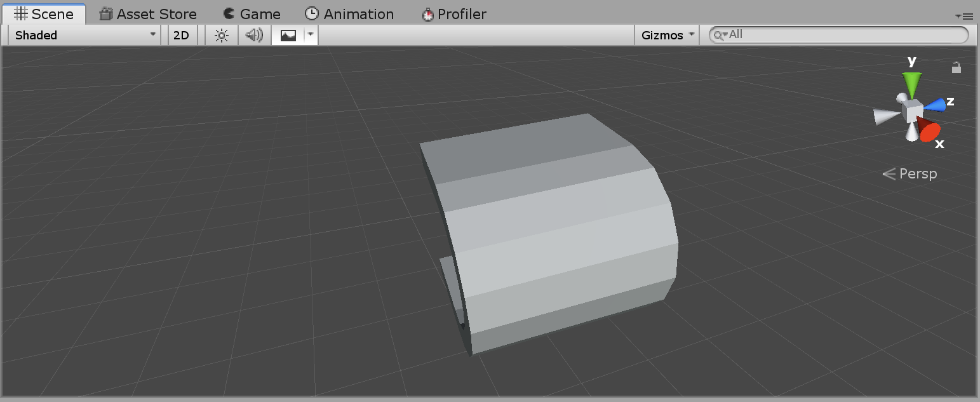Open the Profiler tab
This screenshot has width=980, height=402.
(453, 13)
